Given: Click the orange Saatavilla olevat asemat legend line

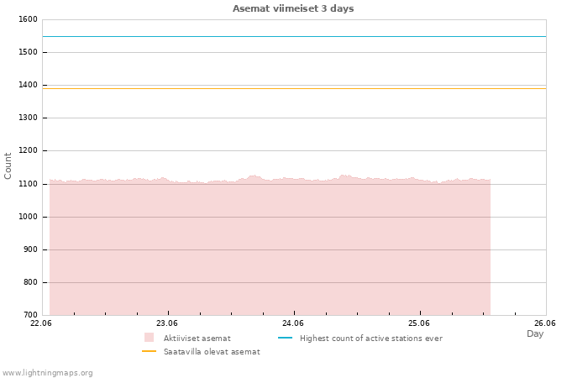Looking at the screenshot, I should (149, 351).
